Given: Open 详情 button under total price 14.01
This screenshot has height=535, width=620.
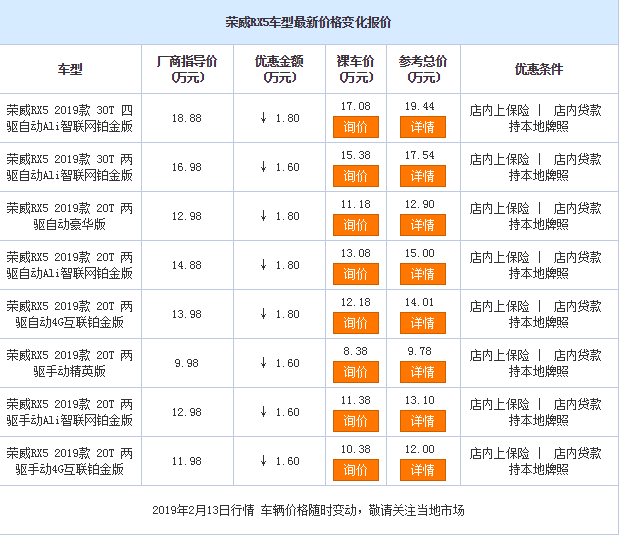Looking at the screenshot, I should point(423,323).
